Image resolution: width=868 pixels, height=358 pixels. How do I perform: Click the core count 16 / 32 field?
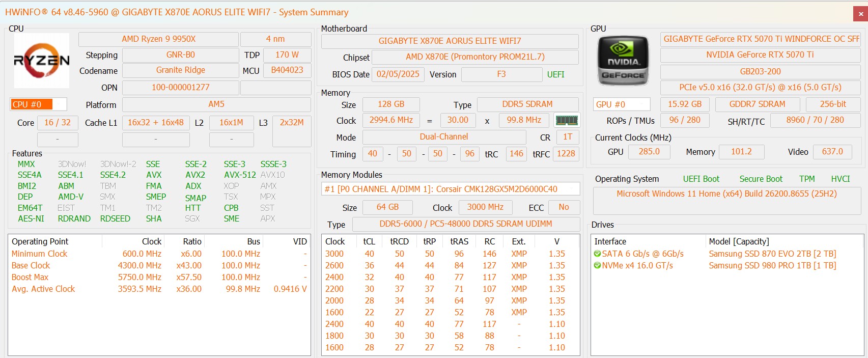58,123
